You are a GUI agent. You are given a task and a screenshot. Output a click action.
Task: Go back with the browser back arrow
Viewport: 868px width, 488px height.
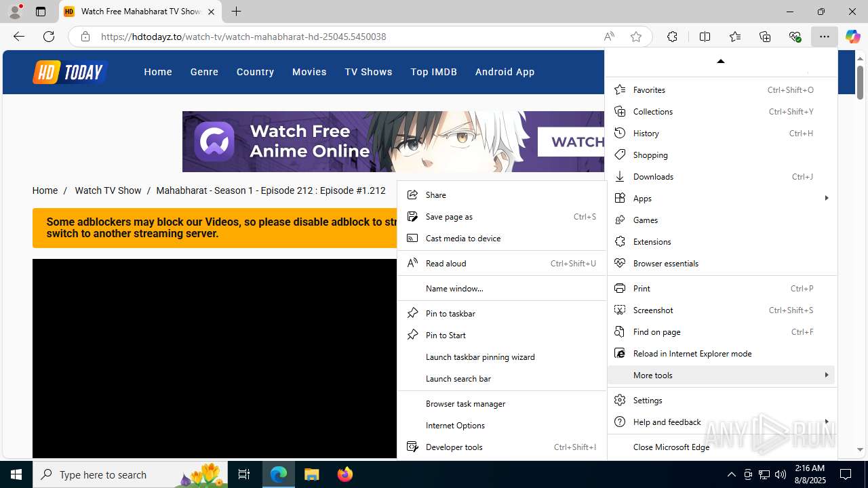coord(19,37)
